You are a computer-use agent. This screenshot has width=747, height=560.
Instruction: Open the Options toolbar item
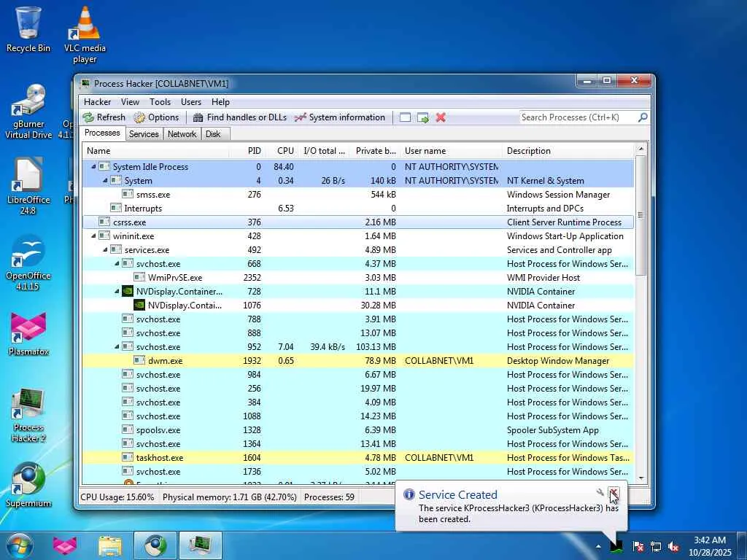156,117
